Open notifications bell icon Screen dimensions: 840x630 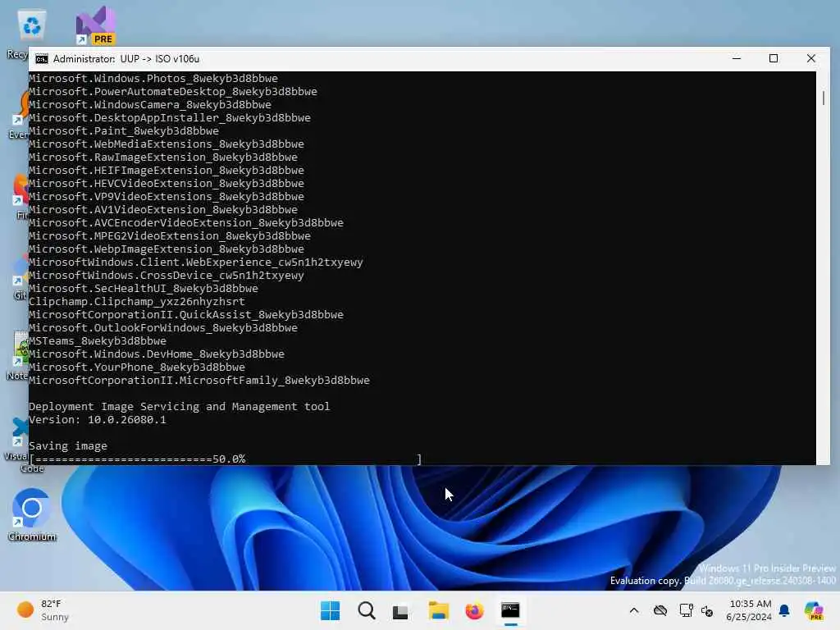[x=784, y=610]
